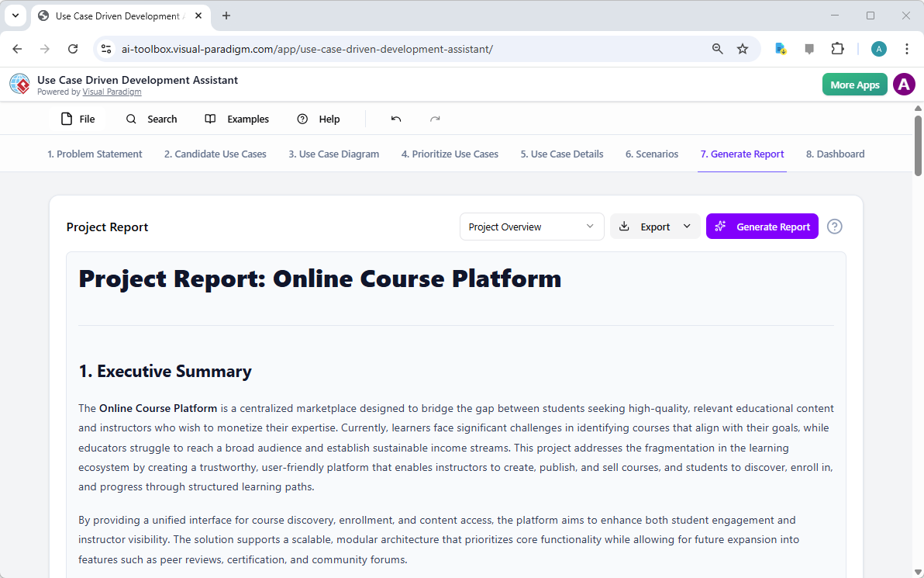Image resolution: width=924 pixels, height=578 pixels.
Task: Redo the last action
Action: click(x=435, y=119)
